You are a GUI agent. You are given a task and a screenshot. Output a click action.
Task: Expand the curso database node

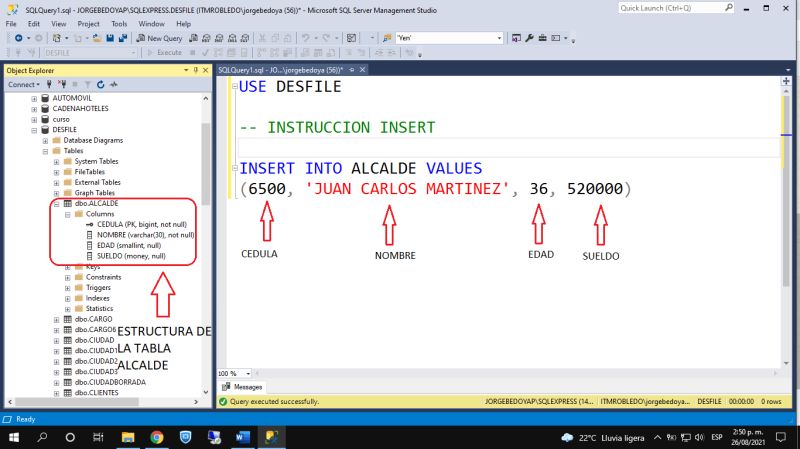point(34,119)
